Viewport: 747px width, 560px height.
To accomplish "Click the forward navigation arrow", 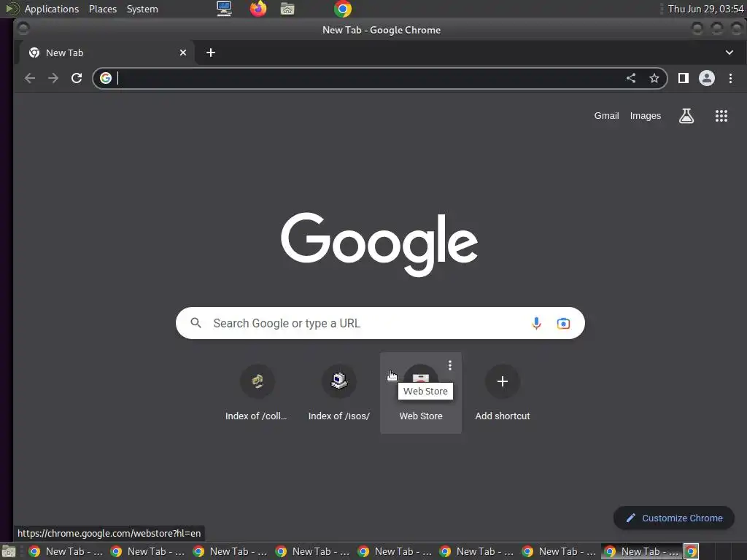I will coord(53,78).
